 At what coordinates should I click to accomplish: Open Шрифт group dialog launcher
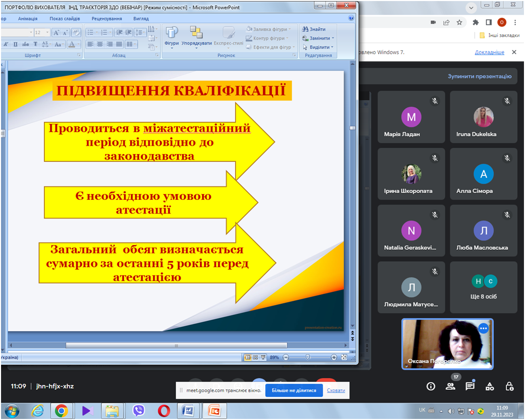point(79,55)
